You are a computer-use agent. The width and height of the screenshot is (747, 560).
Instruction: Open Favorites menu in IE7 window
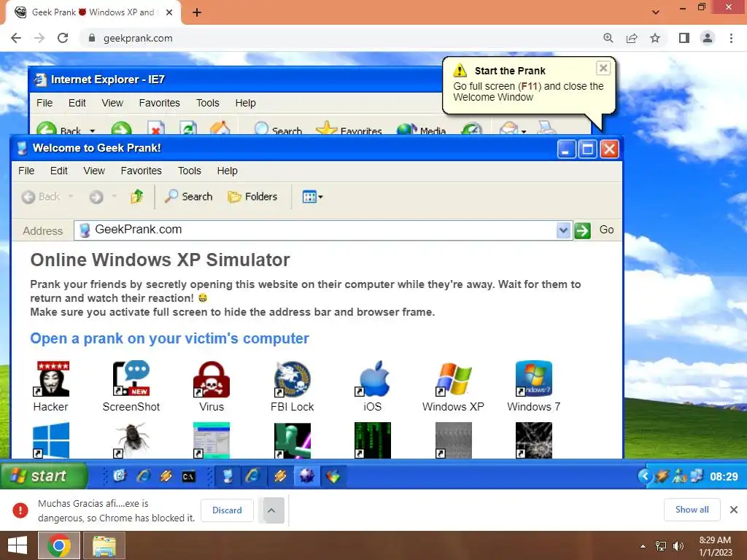point(160,103)
